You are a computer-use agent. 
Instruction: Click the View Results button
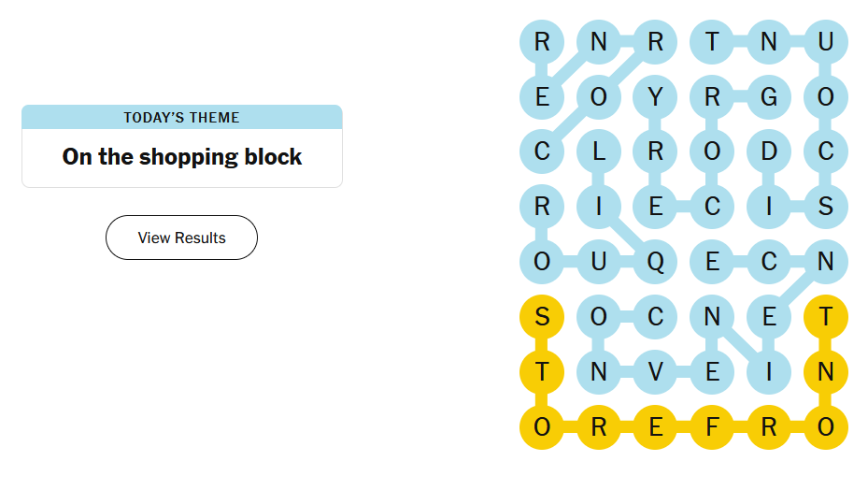[181, 238]
